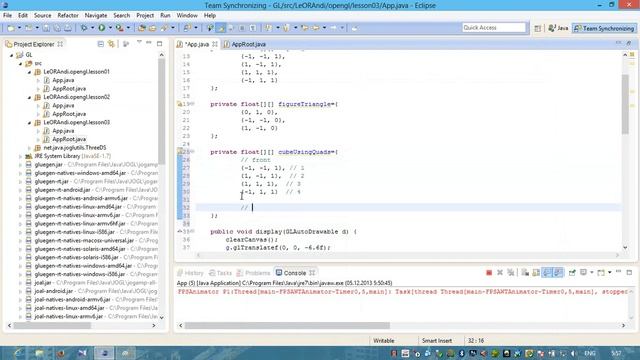This screenshot has height=360, width=640.
Task: Collapse the LeORAndi.opengl.lesson03 package
Action: click(x=29, y=122)
